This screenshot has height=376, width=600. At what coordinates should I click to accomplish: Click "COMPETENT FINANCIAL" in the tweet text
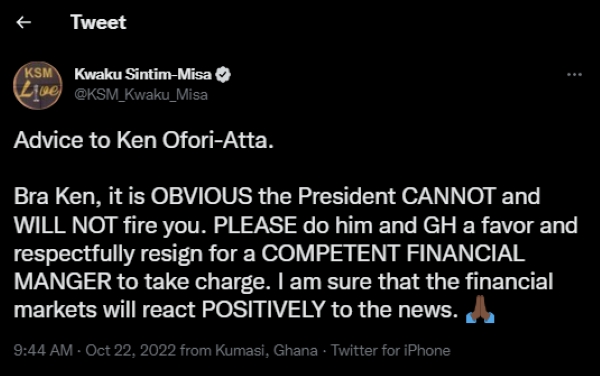click(393, 253)
